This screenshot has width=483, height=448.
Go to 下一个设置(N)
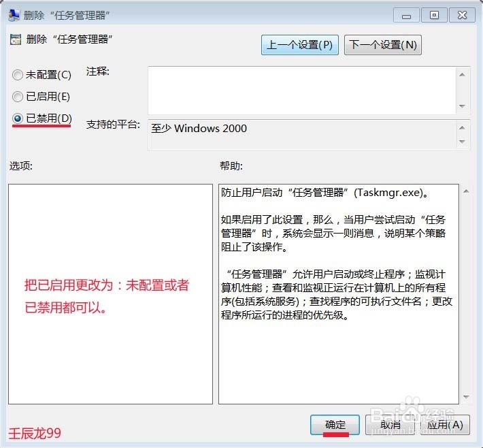click(382, 45)
